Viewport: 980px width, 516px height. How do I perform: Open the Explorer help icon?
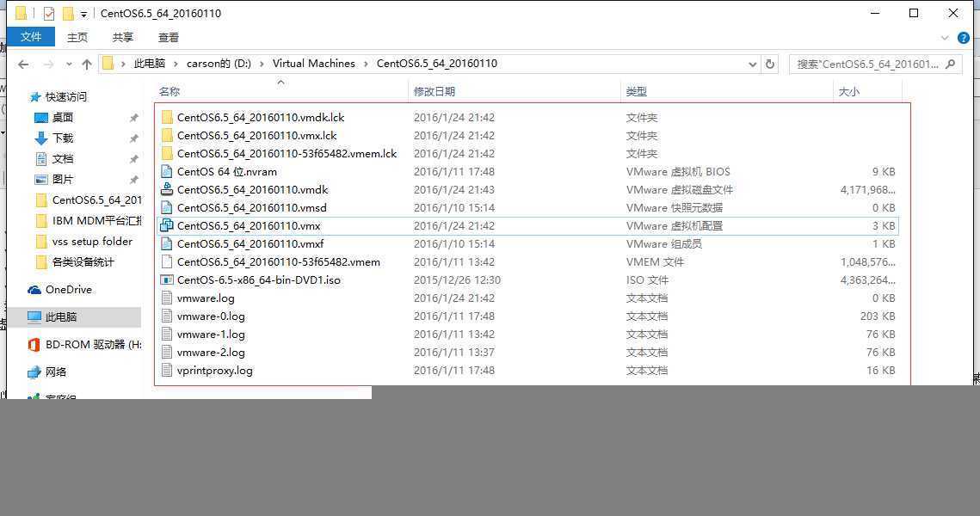pyautogui.click(x=964, y=38)
